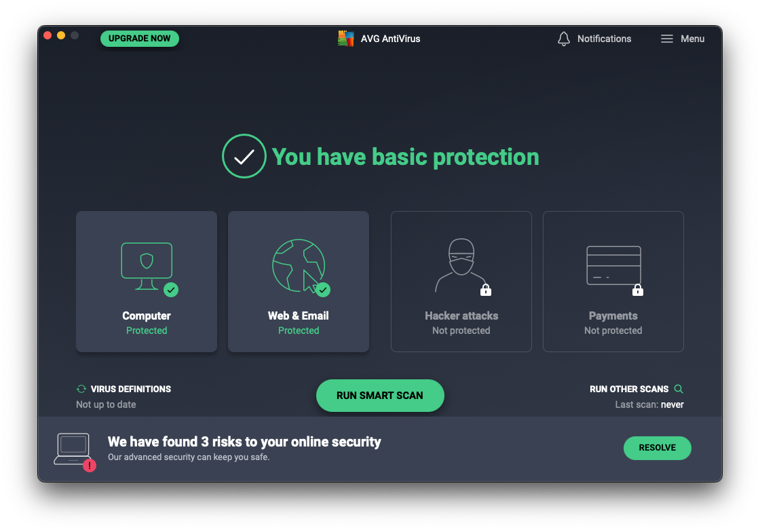
Task: Click the magnifier icon beside Run Other Scans
Action: pyautogui.click(x=679, y=389)
